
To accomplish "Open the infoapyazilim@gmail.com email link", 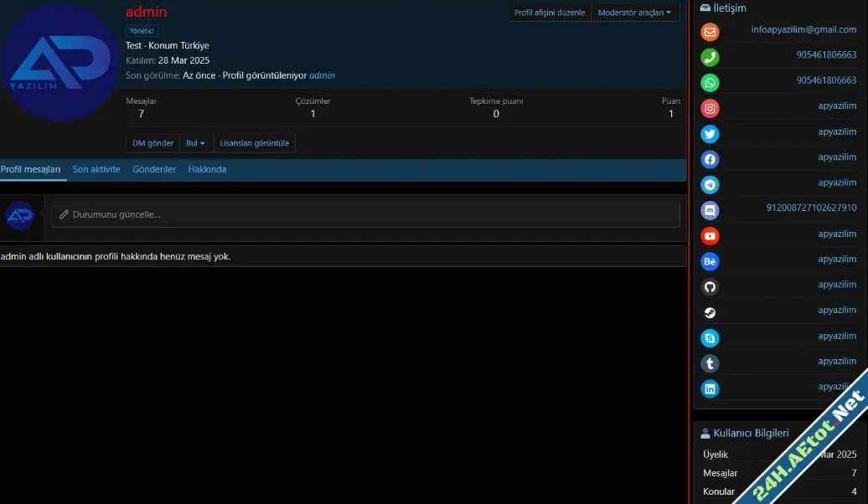I will [x=803, y=29].
